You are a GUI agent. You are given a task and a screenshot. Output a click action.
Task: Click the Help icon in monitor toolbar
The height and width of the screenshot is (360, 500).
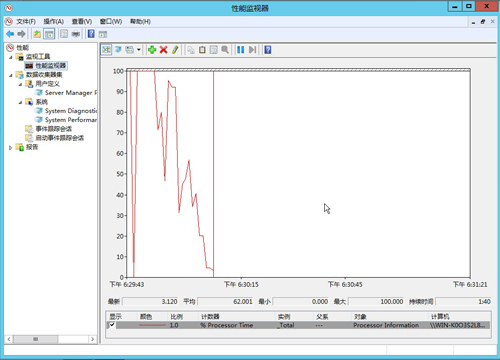tap(268, 50)
